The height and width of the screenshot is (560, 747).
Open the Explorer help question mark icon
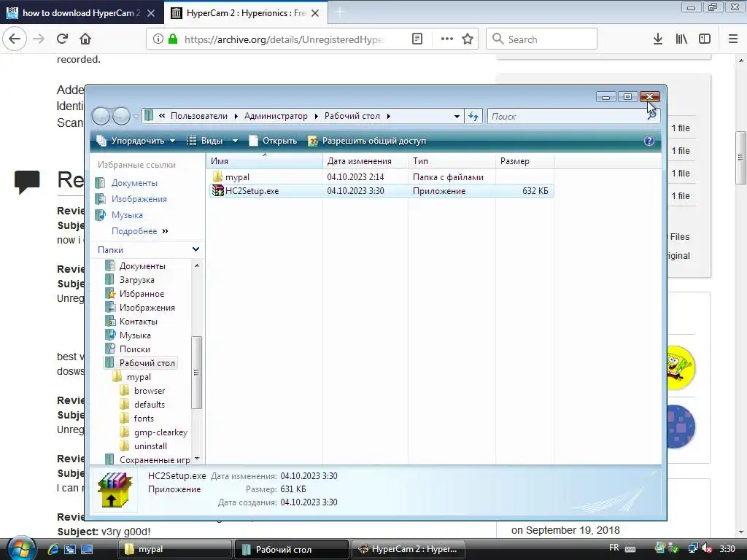pyautogui.click(x=649, y=141)
